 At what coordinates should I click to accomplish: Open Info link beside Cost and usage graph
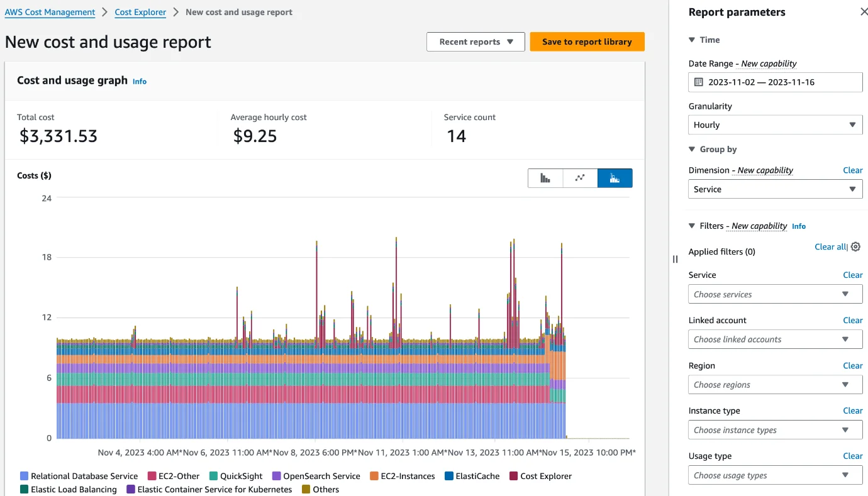140,82
